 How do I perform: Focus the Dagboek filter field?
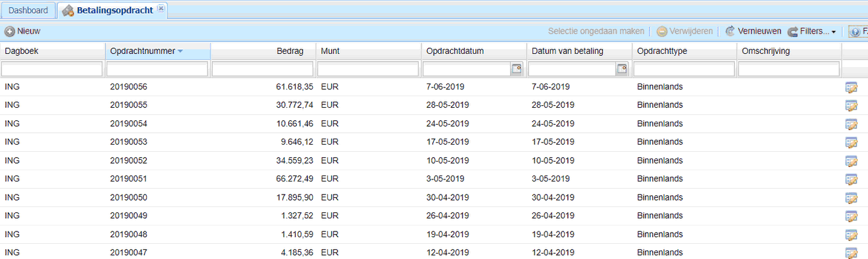click(x=52, y=69)
